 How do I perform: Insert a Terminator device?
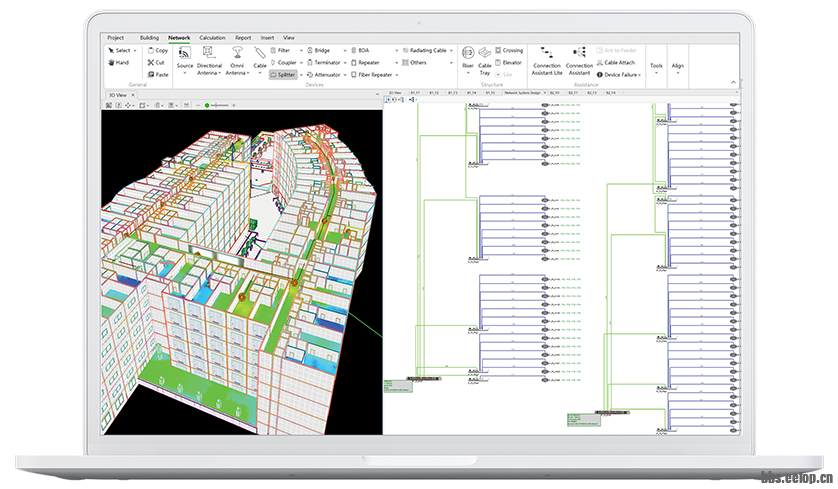[324, 63]
